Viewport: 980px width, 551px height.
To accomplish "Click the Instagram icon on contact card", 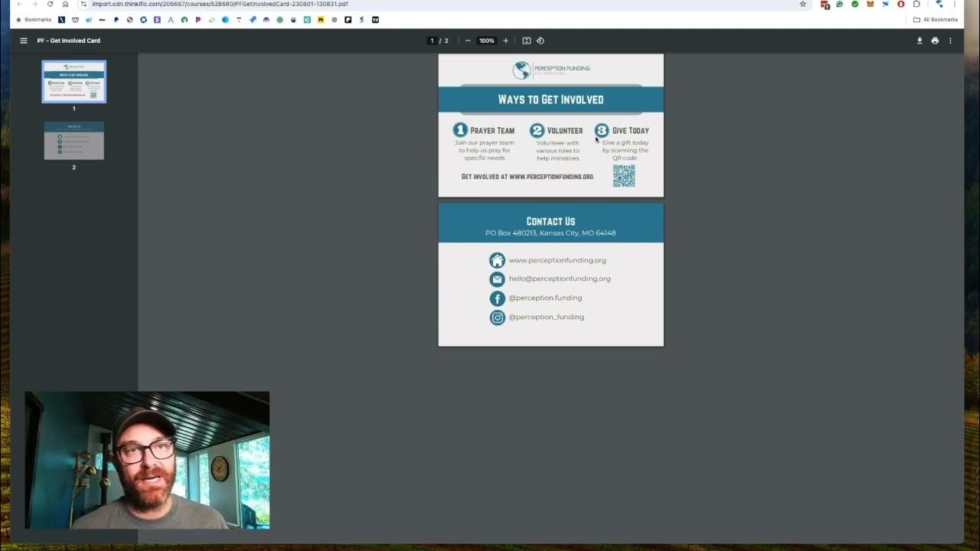I will (x=498, y=317).
